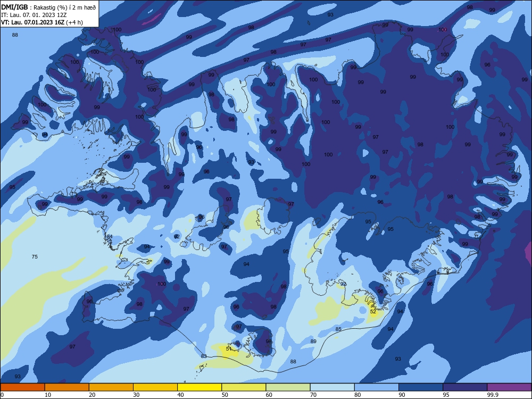Click the legend tick label '70'
532x399 pixels.
pos(313,395)
